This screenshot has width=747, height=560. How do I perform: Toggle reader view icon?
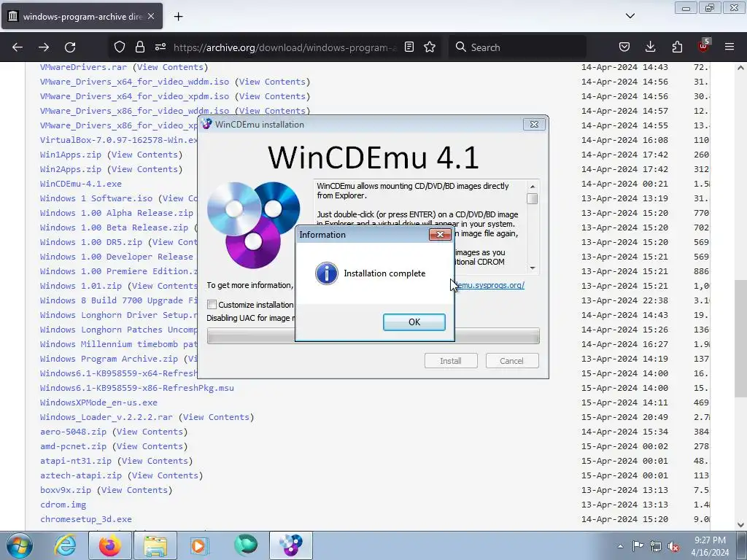[x=409, y=47]
